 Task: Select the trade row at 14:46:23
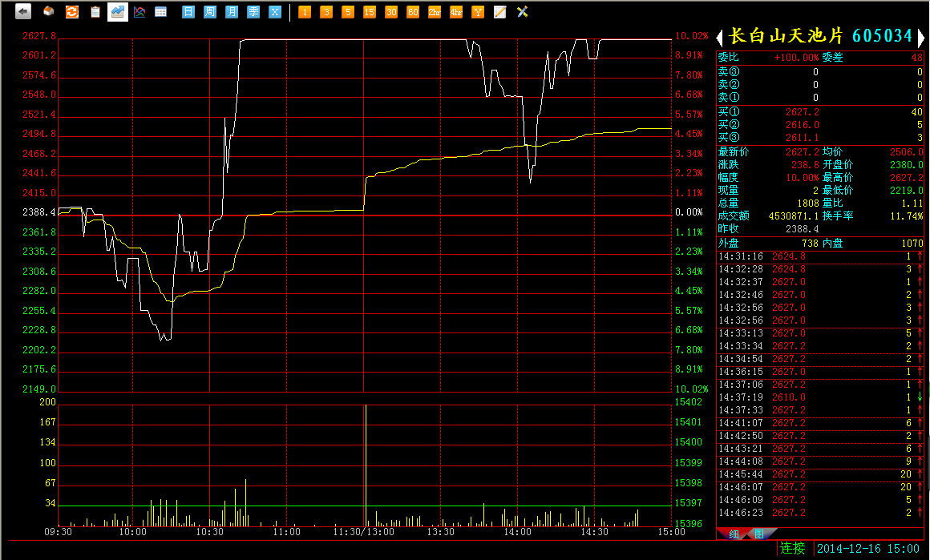point(820,513)
